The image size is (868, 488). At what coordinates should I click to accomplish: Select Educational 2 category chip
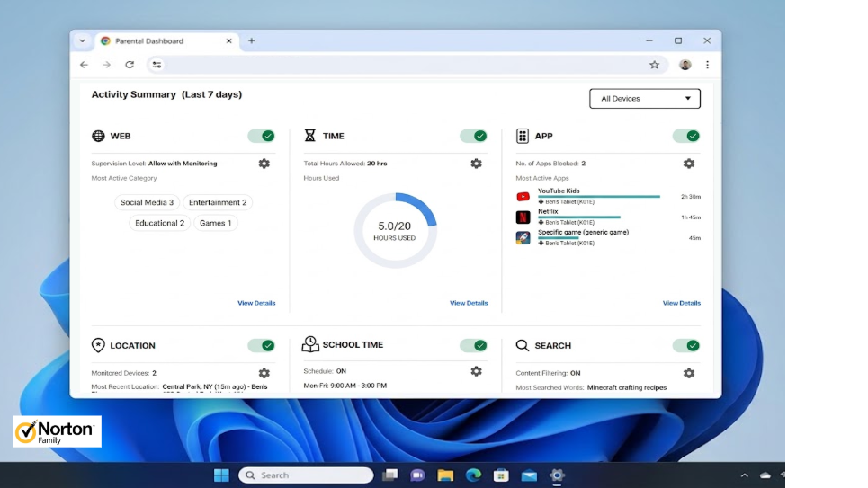[159, 223]
